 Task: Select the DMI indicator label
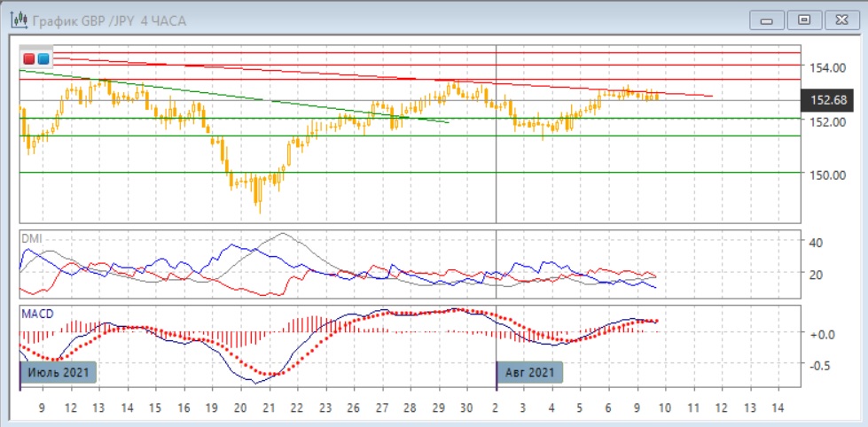pos(32,238)
